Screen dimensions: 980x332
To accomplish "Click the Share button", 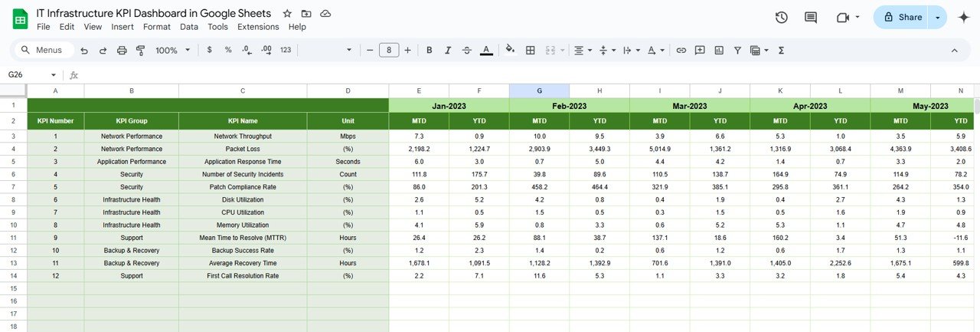I will (900, 17).
